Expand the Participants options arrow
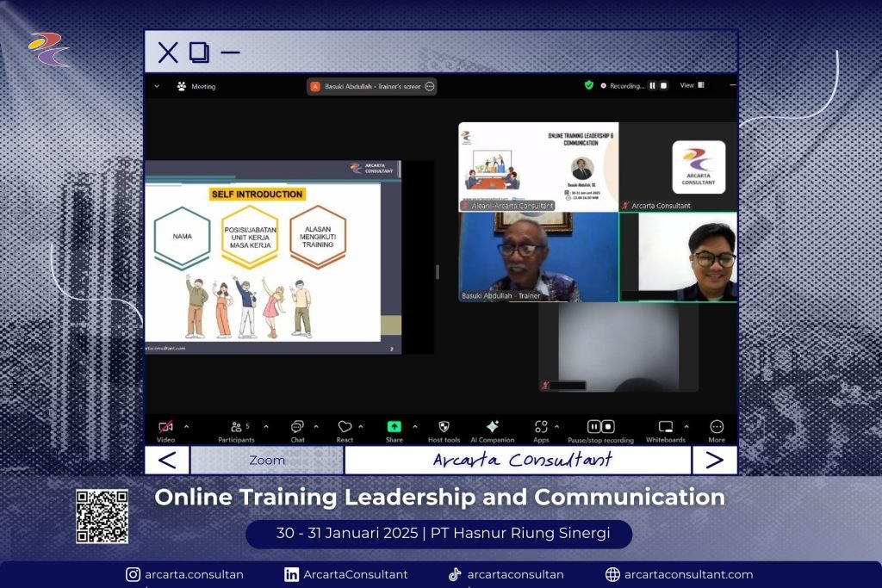This screenshot has height=588, width=882. coord(265,426)
